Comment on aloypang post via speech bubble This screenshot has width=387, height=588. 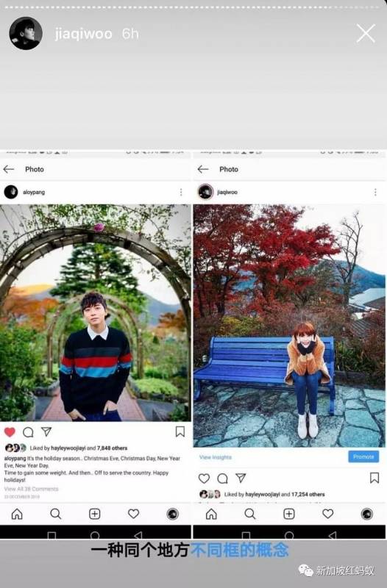28,432
